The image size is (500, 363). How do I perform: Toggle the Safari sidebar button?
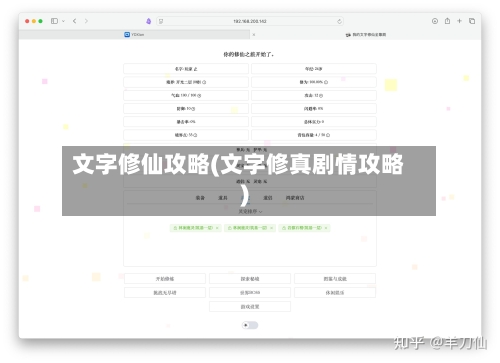coord(54,21)
